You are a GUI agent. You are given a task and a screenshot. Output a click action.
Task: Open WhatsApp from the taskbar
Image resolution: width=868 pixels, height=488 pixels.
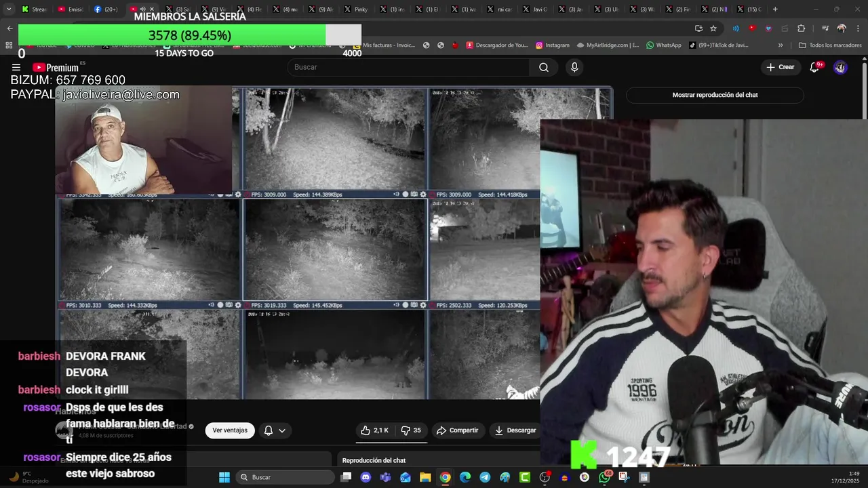pos(604,477)
